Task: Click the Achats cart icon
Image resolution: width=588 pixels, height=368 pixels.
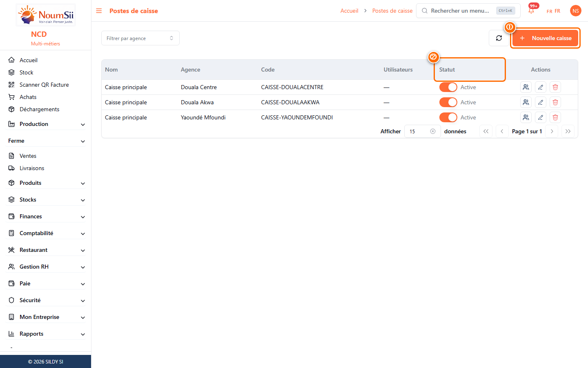Action: 11,97
